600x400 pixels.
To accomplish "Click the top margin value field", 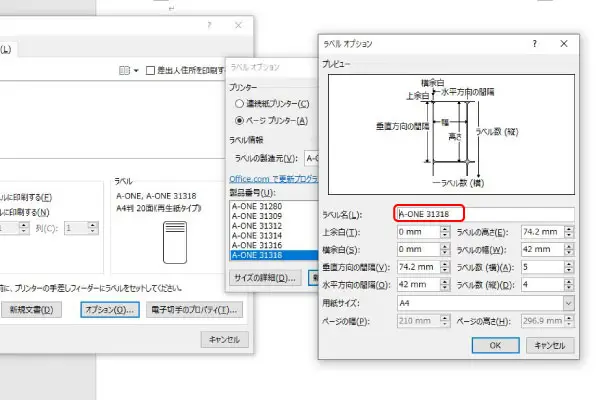I will (418, 232).
